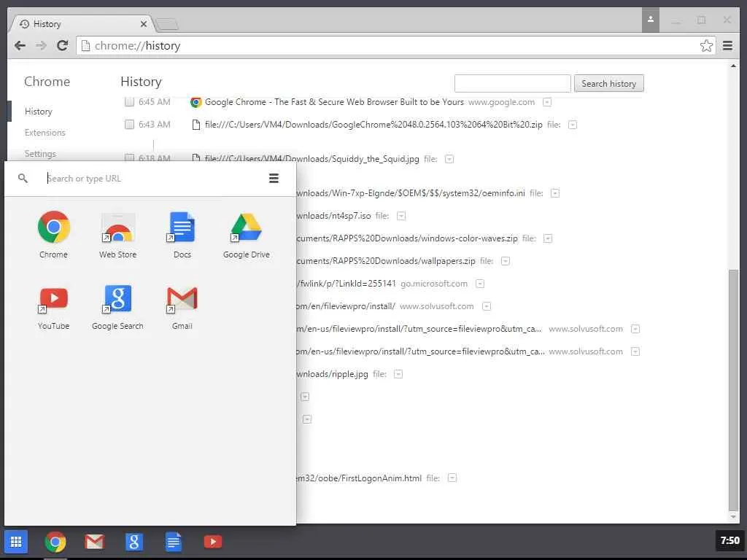Image resolution: width=747 pixels, height=560 pixels.
Task: Open Google Chrome Fast & Secure history link
Action: (x=334, y=102)
